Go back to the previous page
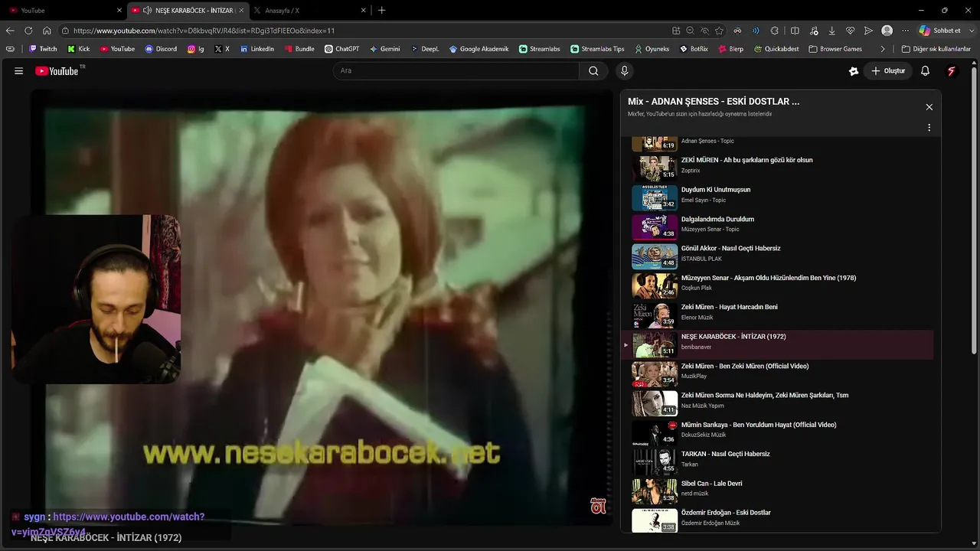 [10, 31]
